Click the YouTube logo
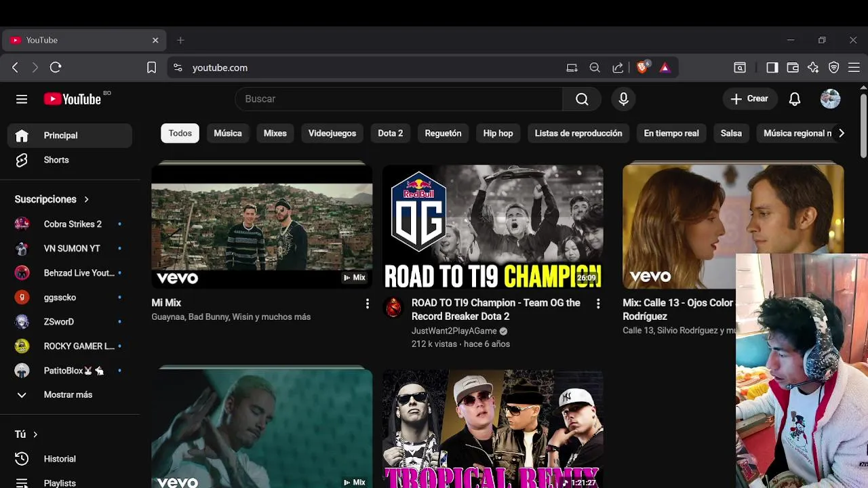 pyautogui.click(x=73, y=99)
